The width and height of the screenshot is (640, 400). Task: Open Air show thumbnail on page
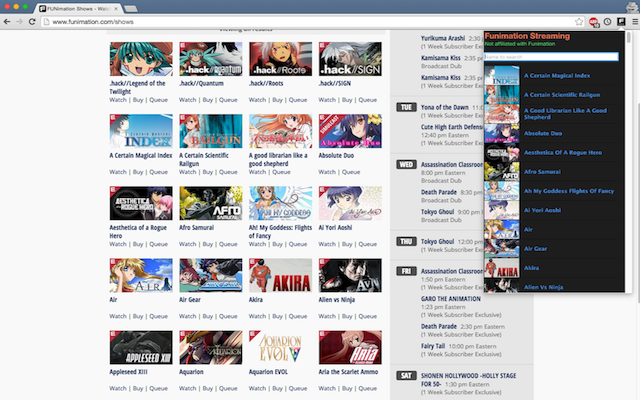coord(141,276)
